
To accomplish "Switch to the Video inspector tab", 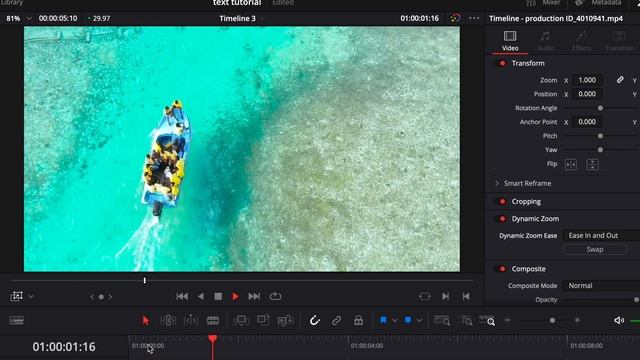I will (x=510, y=41).
